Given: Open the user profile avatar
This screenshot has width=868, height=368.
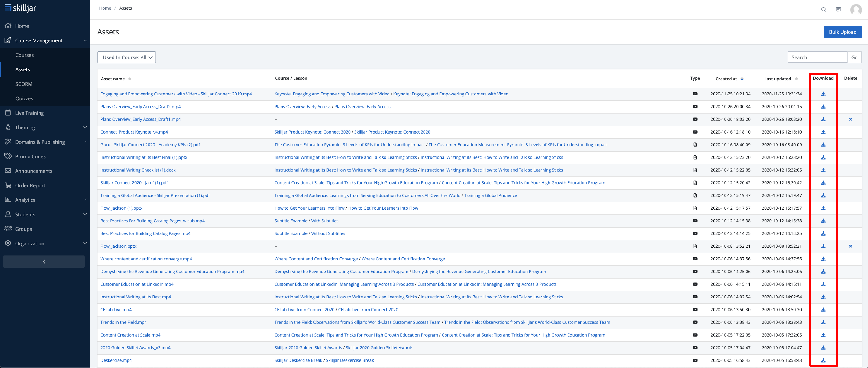Looking at the screenshot, I should click(x=856, y=9).
